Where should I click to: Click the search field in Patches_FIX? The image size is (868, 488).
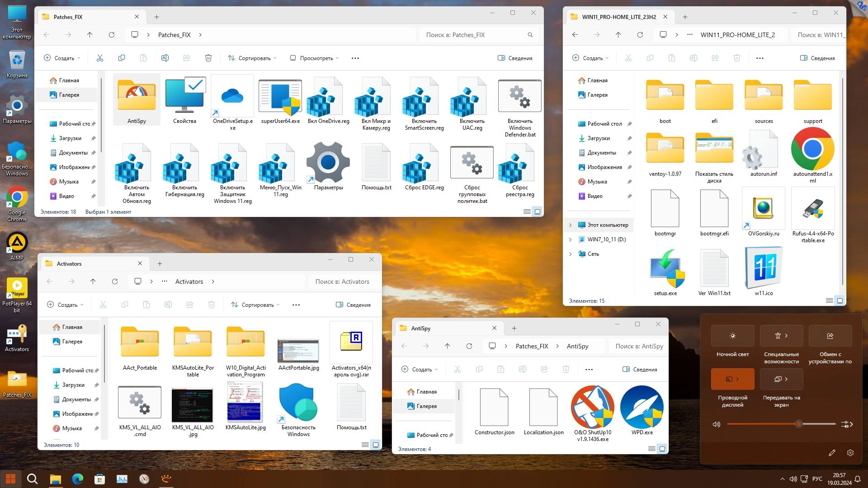[475, 35]
